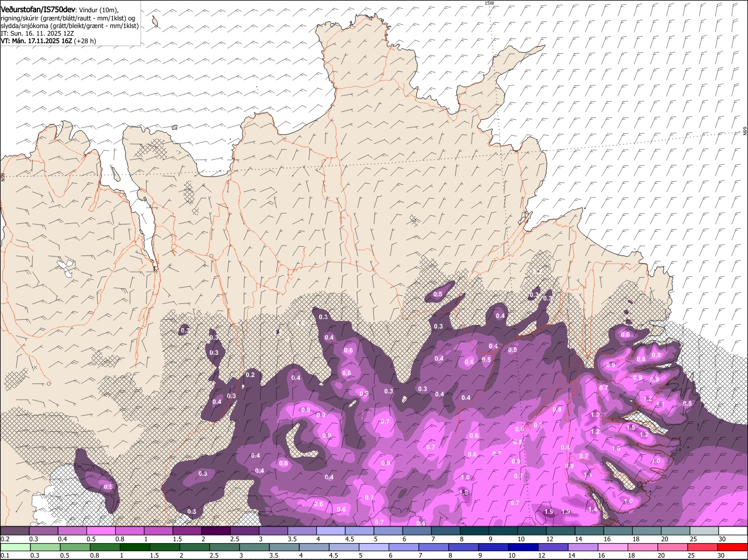The width and height of the screenshot is (748, 560).
Task: Click the upper legend swatch starting at 0.5
Action: [101, 530]
